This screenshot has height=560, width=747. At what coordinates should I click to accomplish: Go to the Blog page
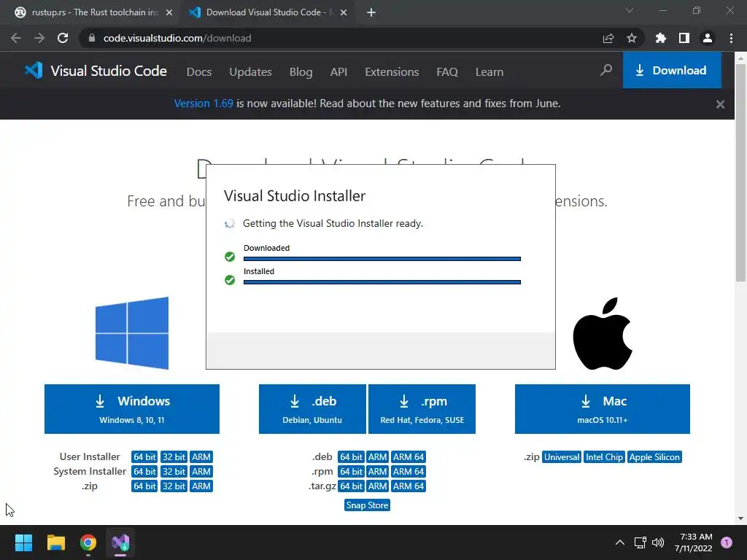click(301, 72)
